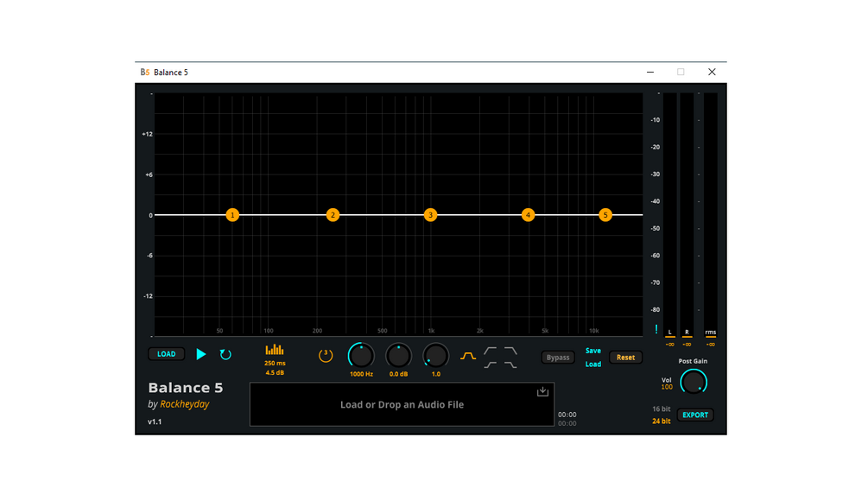Click the rms meter label

(x=710, y=332)
